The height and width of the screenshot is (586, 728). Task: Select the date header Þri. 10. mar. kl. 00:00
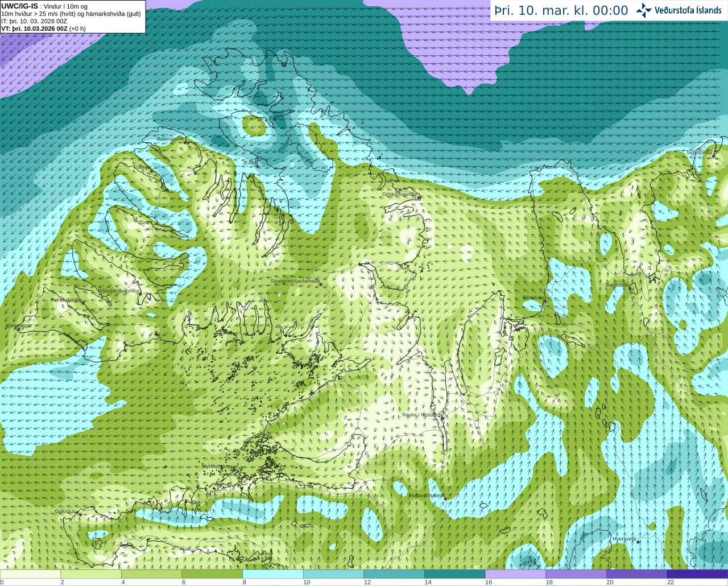[561, 11]
